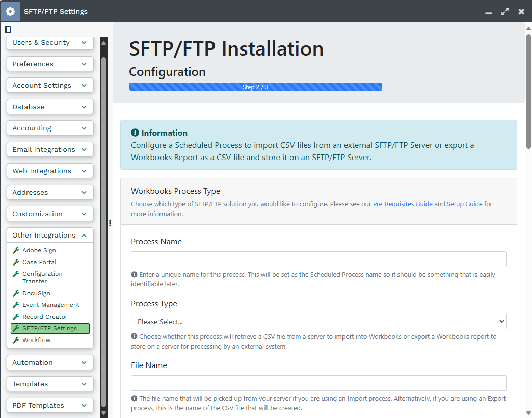Click the main content vertical scrollbar

coord(528,91)
